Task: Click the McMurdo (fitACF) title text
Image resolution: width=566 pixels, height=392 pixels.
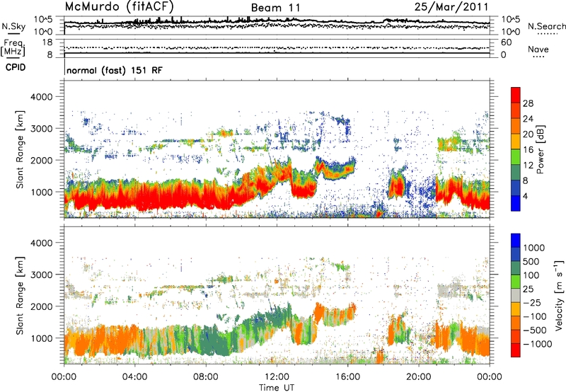Action: [119, 6]
